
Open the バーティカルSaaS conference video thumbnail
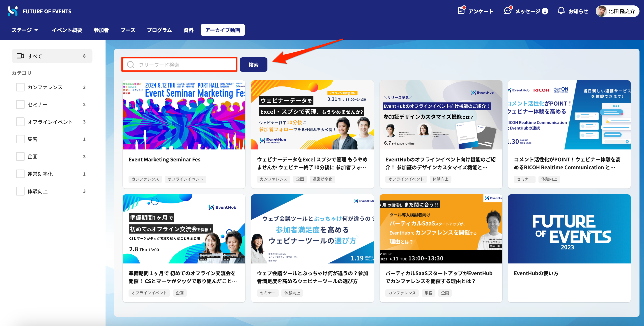pos(441,229)
